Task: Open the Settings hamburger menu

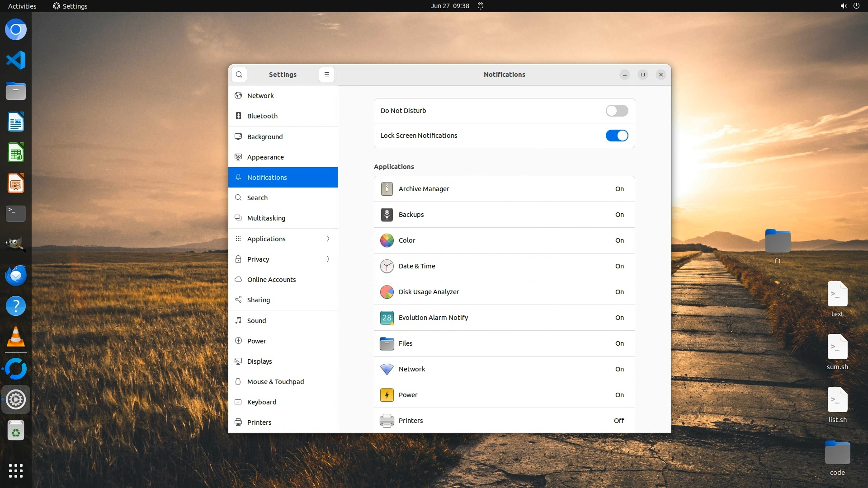Action: point(326,75)
